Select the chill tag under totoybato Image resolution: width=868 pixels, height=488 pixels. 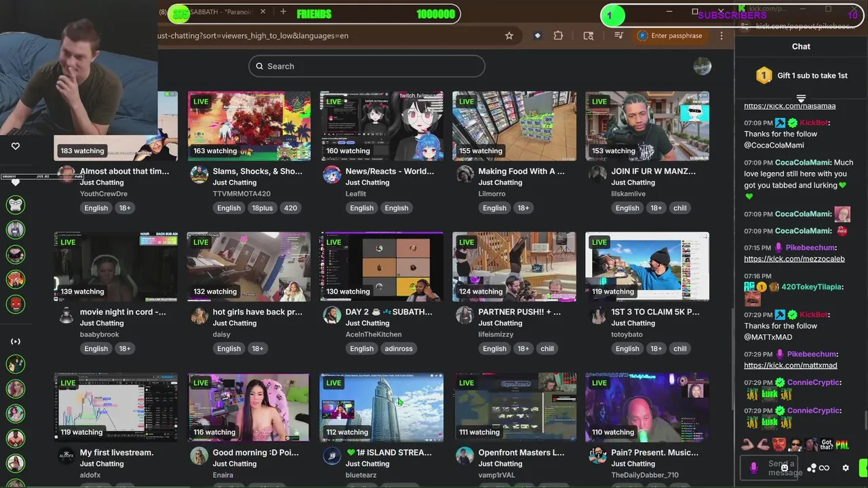pos(679,348)
